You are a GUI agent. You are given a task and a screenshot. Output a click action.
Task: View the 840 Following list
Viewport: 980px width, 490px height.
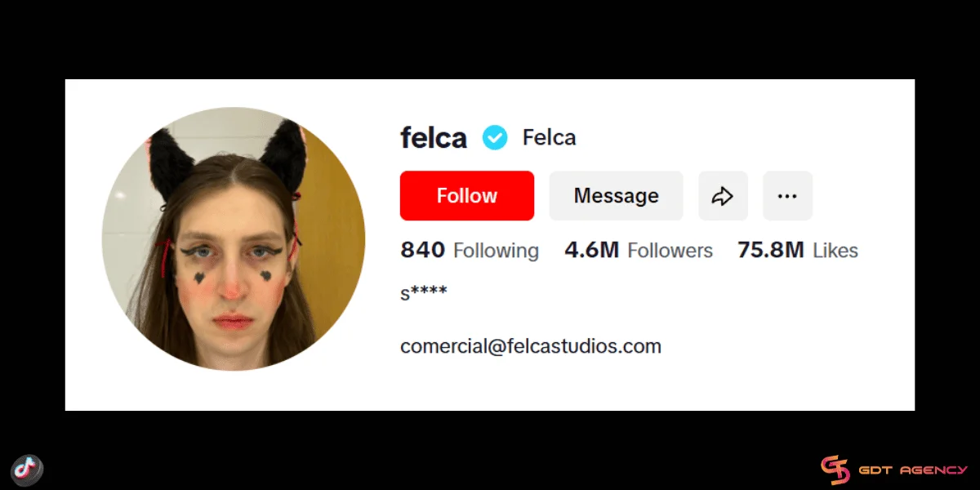tap(470, 250)
